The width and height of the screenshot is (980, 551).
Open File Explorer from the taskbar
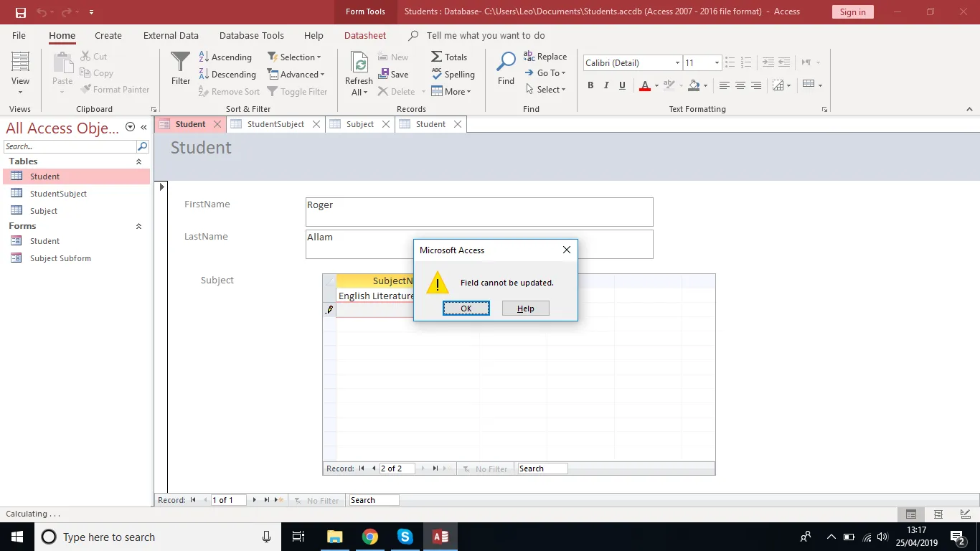click(x=335, y=537)
